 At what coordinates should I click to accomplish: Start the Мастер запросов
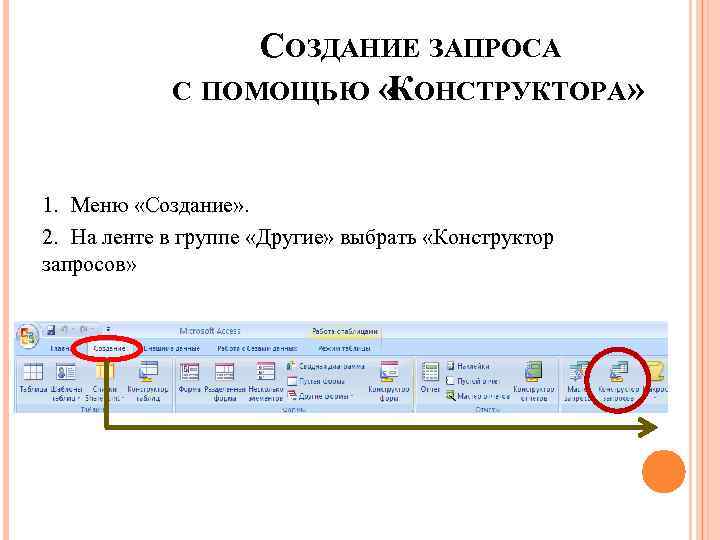[x=578, y=382]
